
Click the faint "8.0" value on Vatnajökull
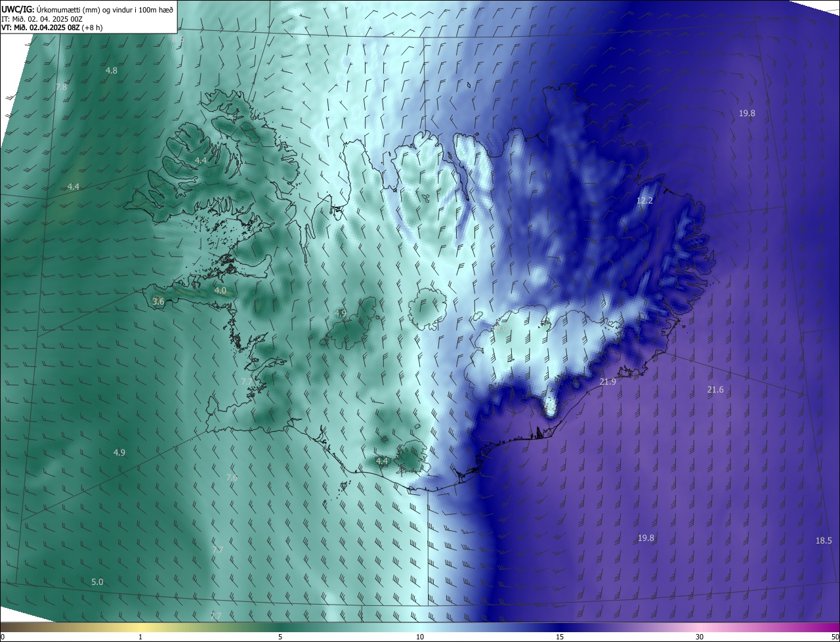tap(503, 328)
